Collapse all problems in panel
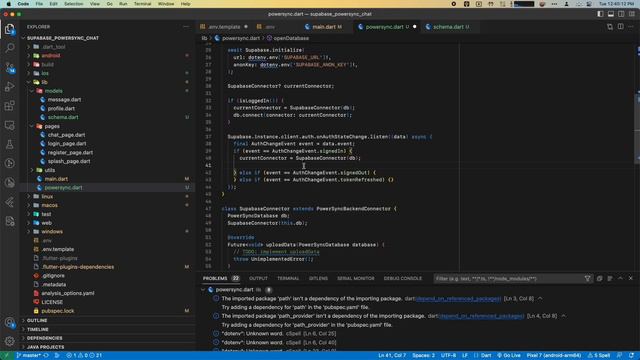Screen dimensions: 640x360 599,278
